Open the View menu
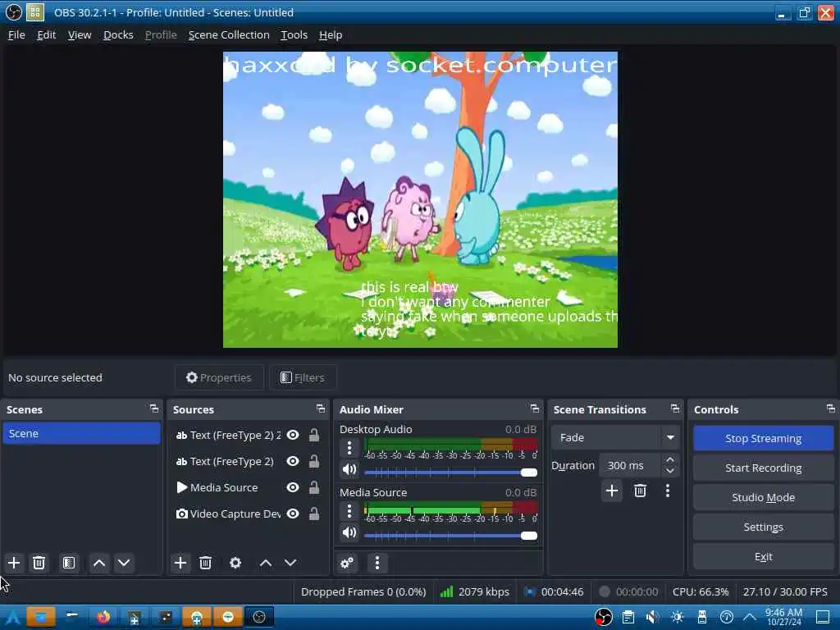840x630 pixels. coord(80,34)
